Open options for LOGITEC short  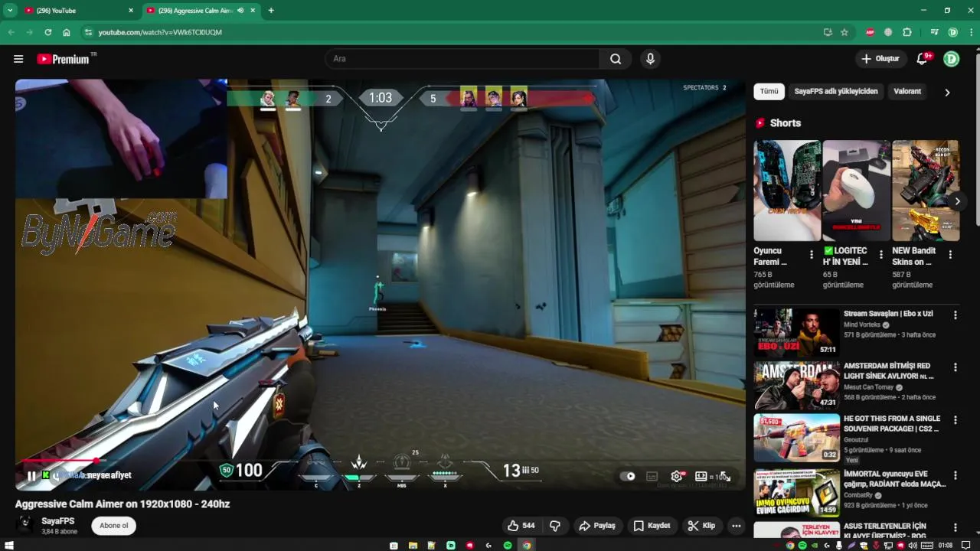tap(881, 255)
